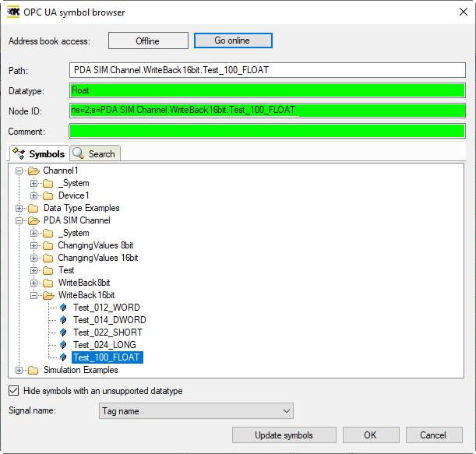The height and width of the screenshot is (454, 476).
Task: Confirm with the OK button
Action: [x=371, y=435]
